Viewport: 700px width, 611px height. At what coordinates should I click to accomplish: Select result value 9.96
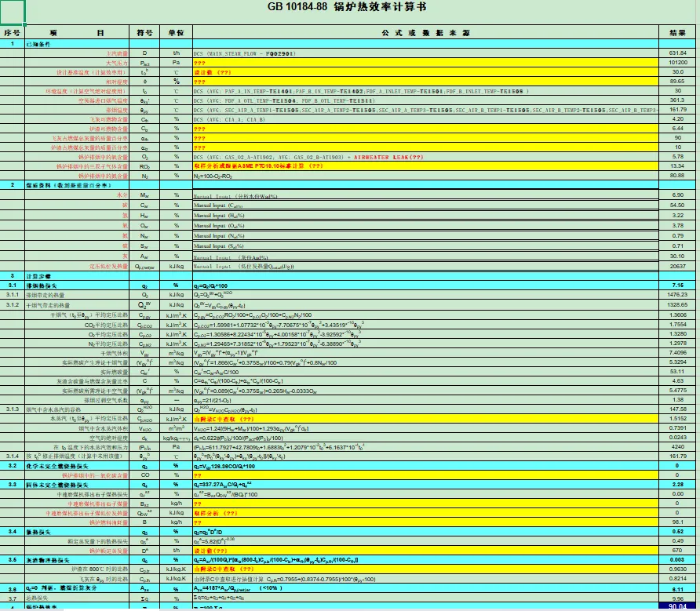[x=677, y=598]
